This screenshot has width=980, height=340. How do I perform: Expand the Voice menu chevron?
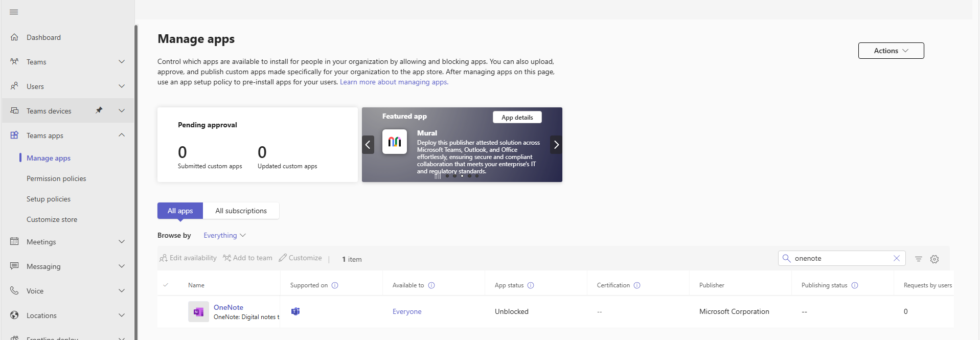pyautogui.click(x=122, y=291)
